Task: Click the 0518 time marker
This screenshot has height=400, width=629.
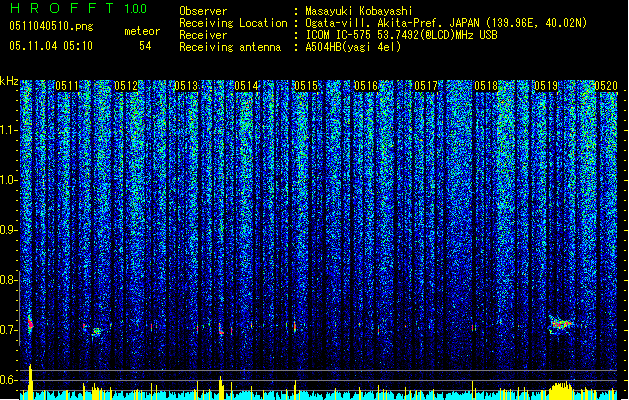Action: tap(486, 86)
